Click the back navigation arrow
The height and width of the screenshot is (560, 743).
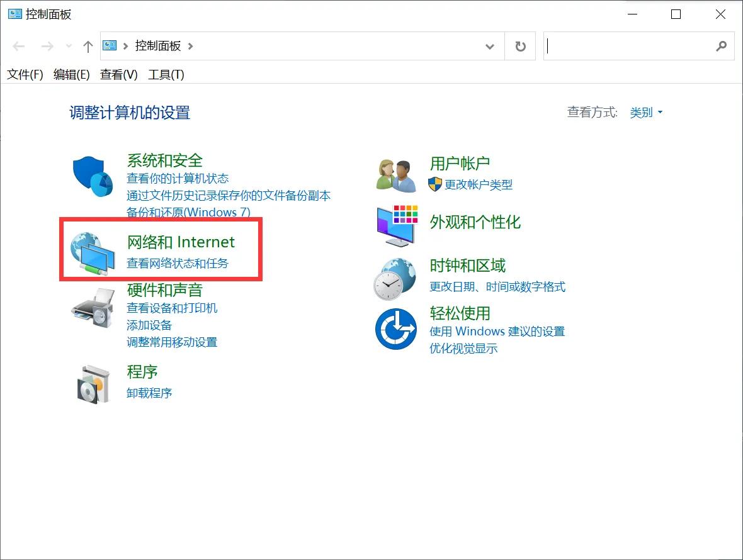pos(19,46)
